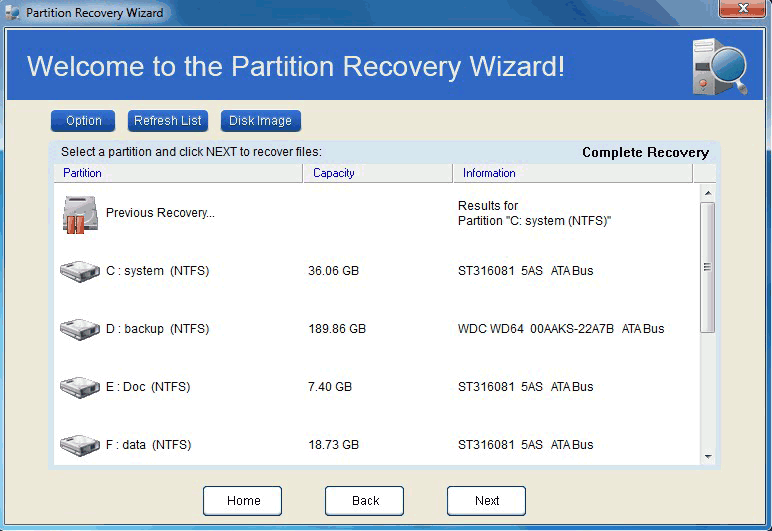Click the 18.73 GB capacity value

pyautogui.click(x=333, y=445)
